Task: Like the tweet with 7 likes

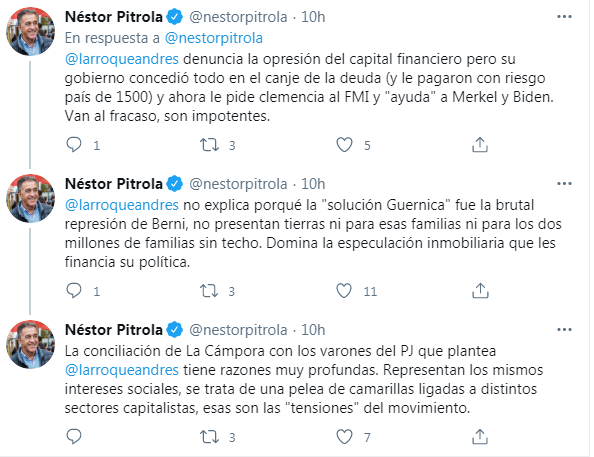Action: coord(344,437)
